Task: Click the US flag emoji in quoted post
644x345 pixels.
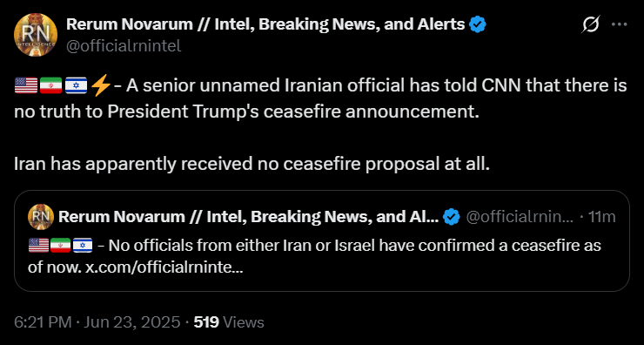Action: [38, 246]
